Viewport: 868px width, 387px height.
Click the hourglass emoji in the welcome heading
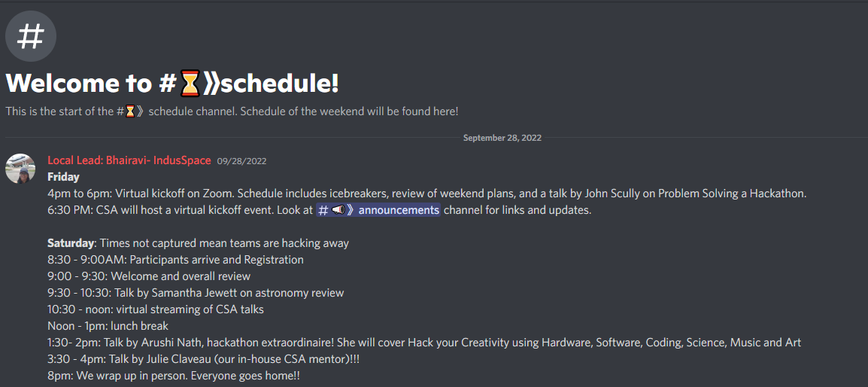pos(190,84)
